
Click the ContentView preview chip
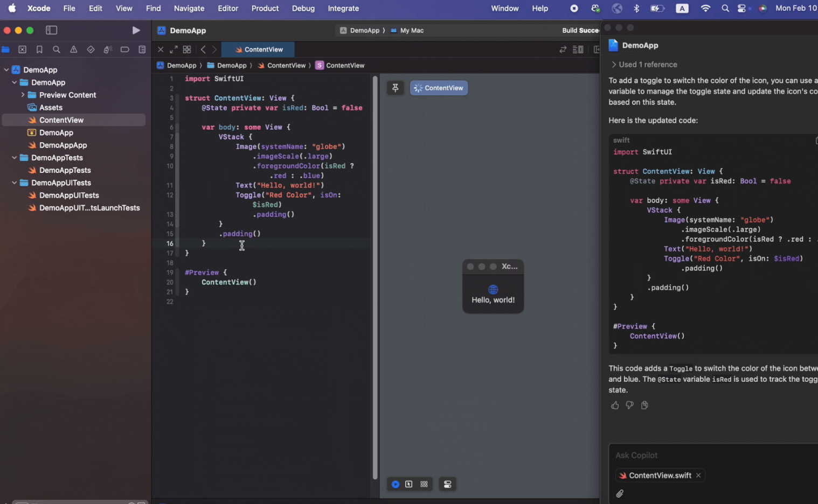(439, 88)
